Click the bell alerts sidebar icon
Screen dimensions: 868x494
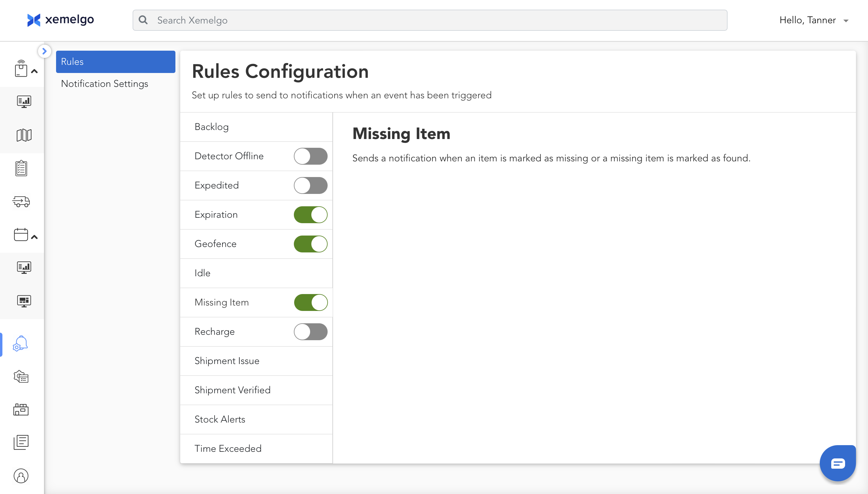point(20,343)
